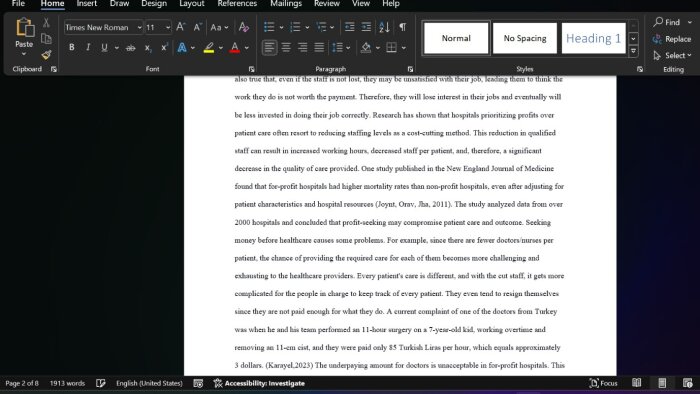The height and width of the screenshot is (394, 700).
Task: Switch to the Review tab
Action: pos(327,4)
